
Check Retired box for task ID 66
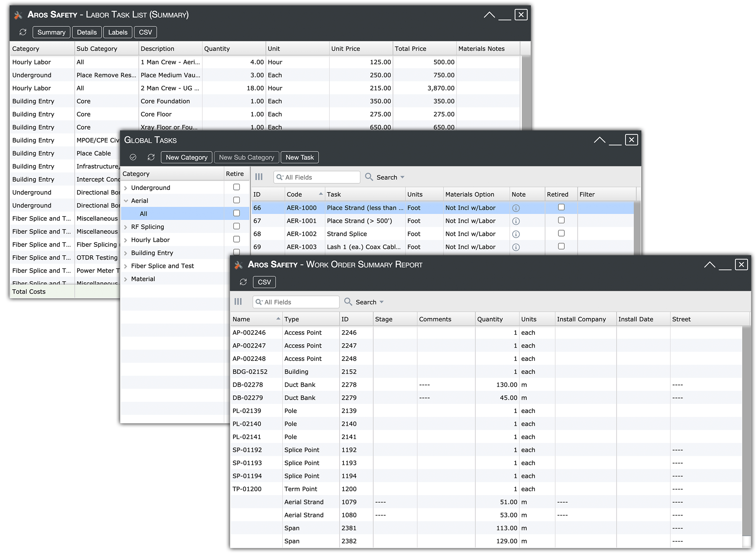(x=561, y=207)
